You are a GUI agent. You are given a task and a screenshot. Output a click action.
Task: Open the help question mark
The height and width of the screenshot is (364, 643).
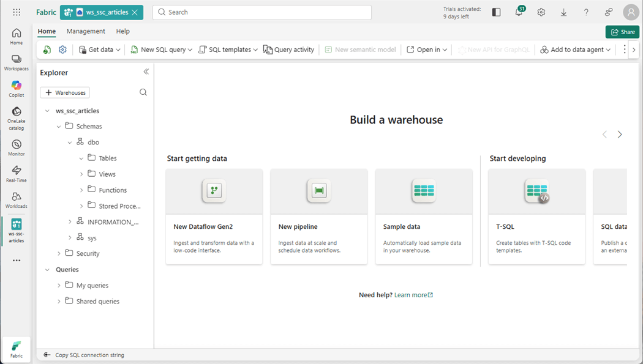pyautogui.click(x=587, y=12)
